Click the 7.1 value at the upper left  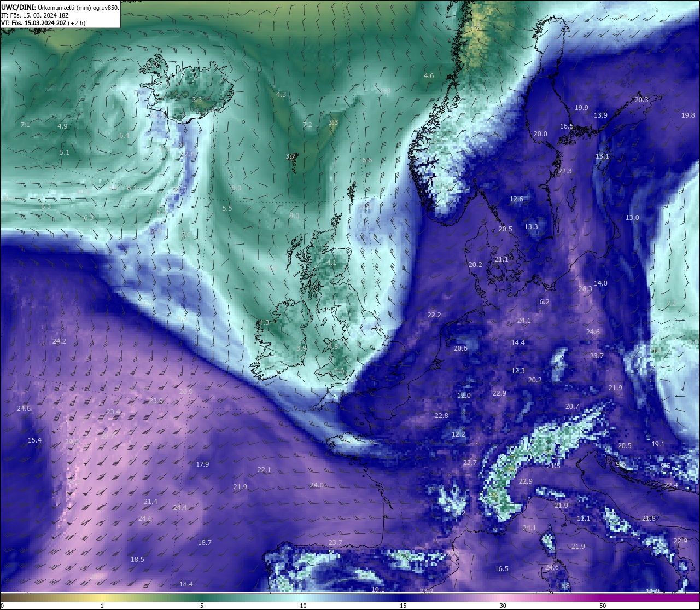point(25,125)
